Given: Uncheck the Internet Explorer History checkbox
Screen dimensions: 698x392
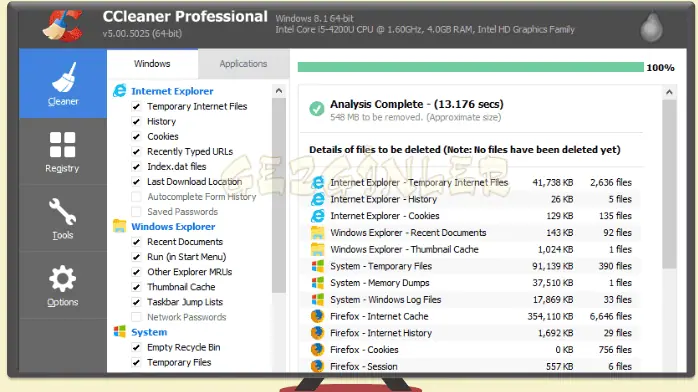Looking at the screenshot, I should coord(136,121).
